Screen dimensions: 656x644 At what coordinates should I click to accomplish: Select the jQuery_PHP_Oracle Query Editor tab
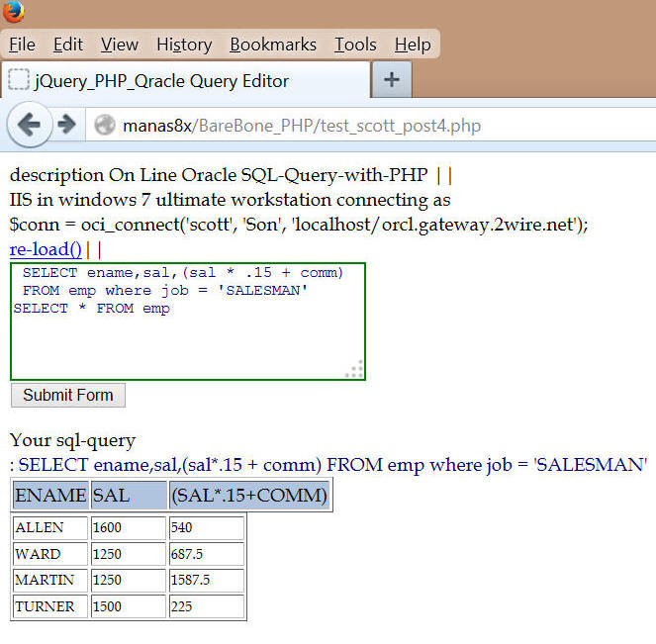point(185,80)
